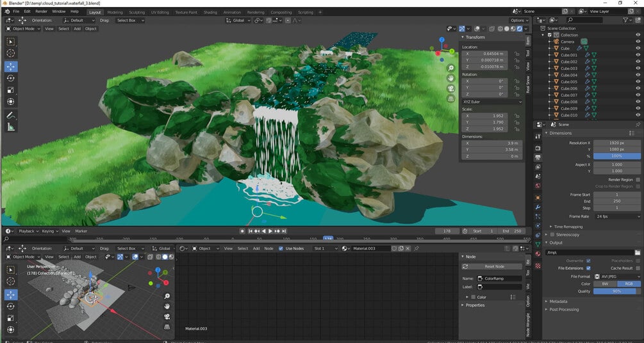The image size is (644, 343).
Task: Select the Rotate tool in the viewport toolbar
Action: 11,78
